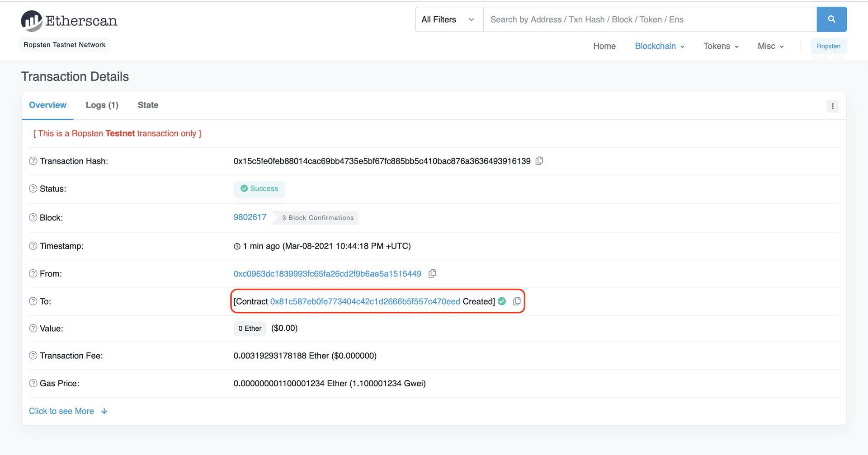Screen dimensions: 868x455
Task: Copy the created contract address icon
Action: click(517, 301)
